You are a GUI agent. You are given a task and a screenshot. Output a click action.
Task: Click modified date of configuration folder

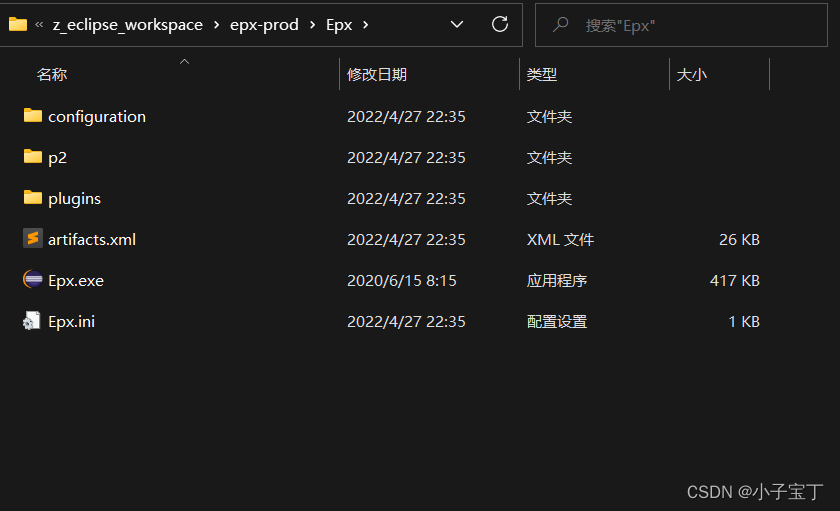tap(406, 116)
